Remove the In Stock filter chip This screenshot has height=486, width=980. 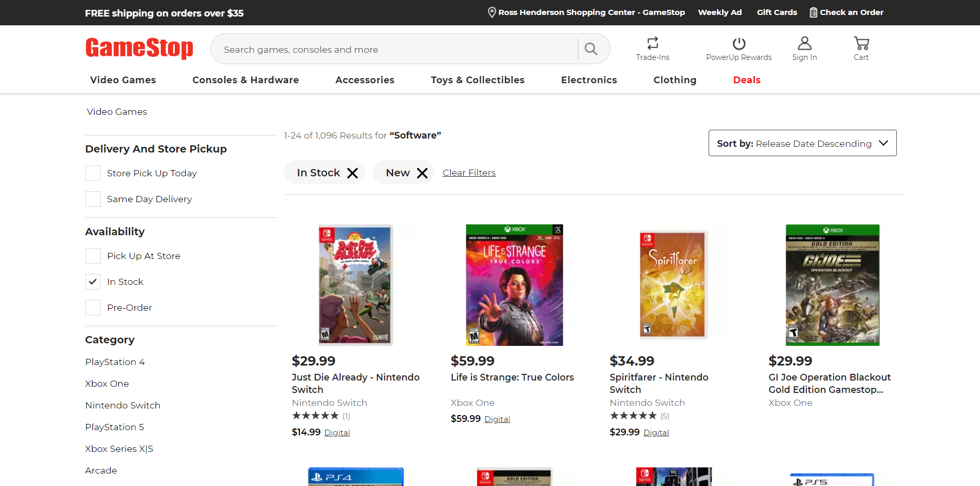point(353,173)
